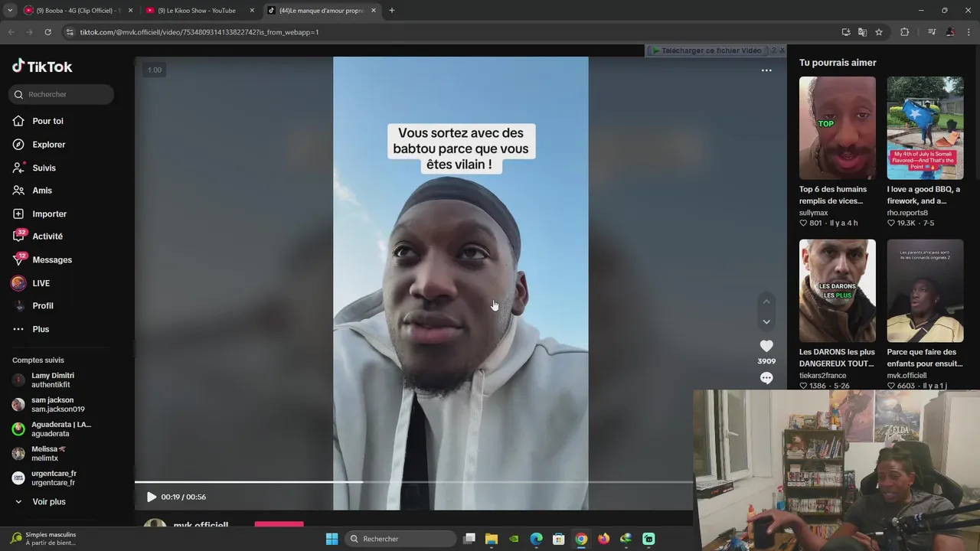Open translate page icon
Screen dimensions: 980x551
862,32
